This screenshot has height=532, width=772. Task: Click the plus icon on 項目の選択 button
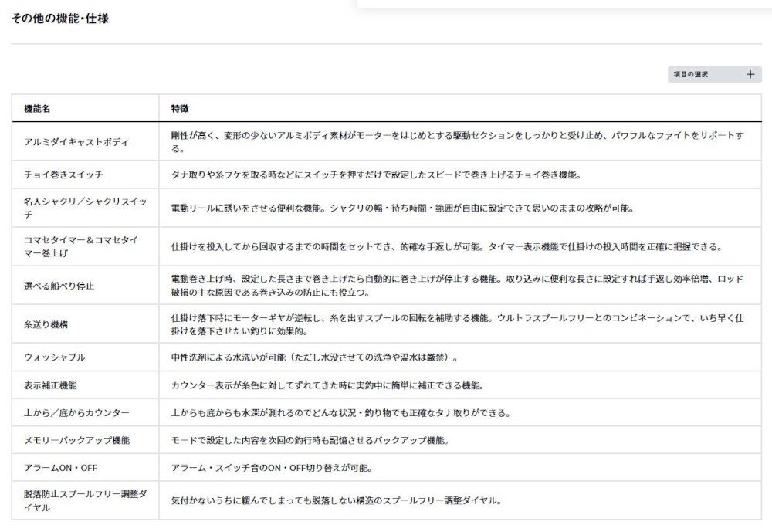[x=748, y=74]
